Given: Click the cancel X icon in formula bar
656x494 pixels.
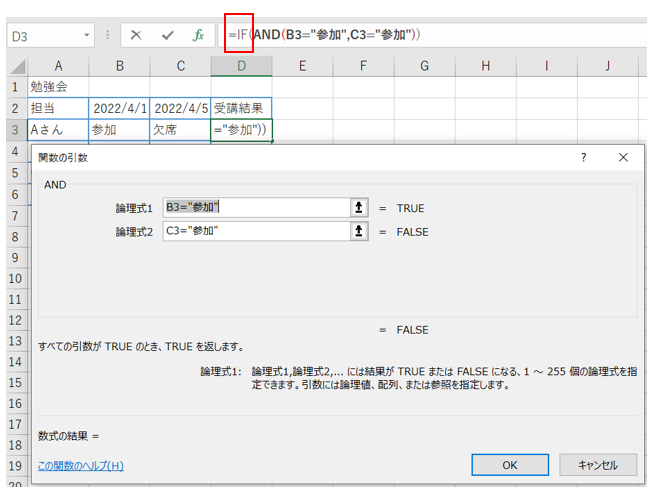Looking at the screenshot, I should pyautogui.click(x=136, y=35).
